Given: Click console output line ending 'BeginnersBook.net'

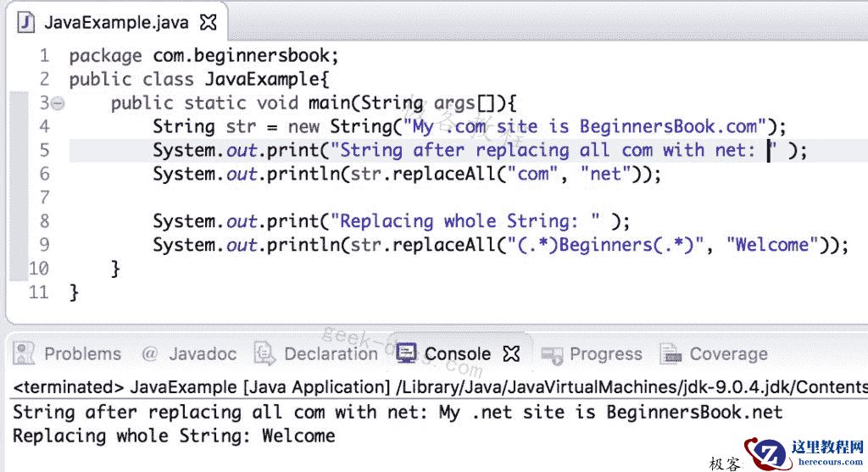Looking at the screenshot, I should click(398, 412).
